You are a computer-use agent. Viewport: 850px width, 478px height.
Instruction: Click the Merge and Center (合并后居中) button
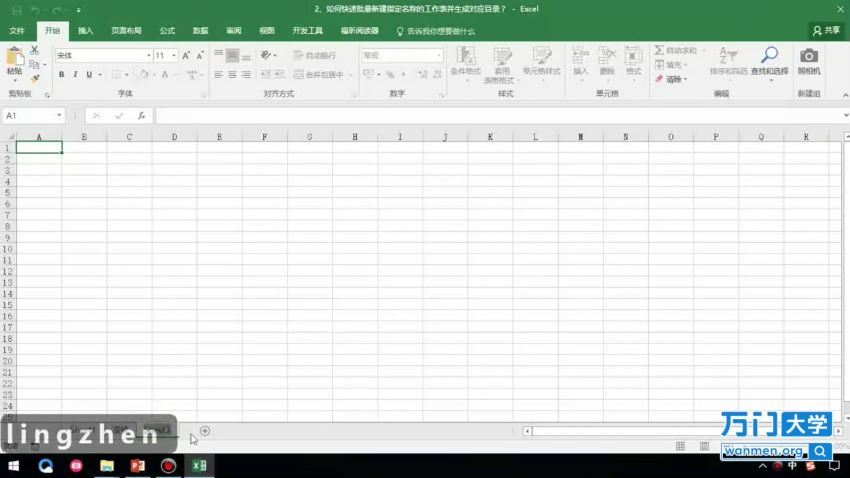click(x=319, y=74)
